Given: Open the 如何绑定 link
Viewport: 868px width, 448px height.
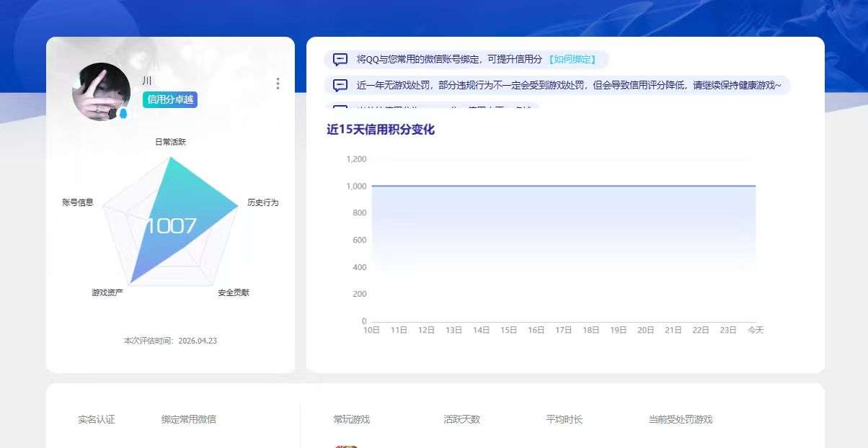Looking at the screenshot, I should (572, 60).
